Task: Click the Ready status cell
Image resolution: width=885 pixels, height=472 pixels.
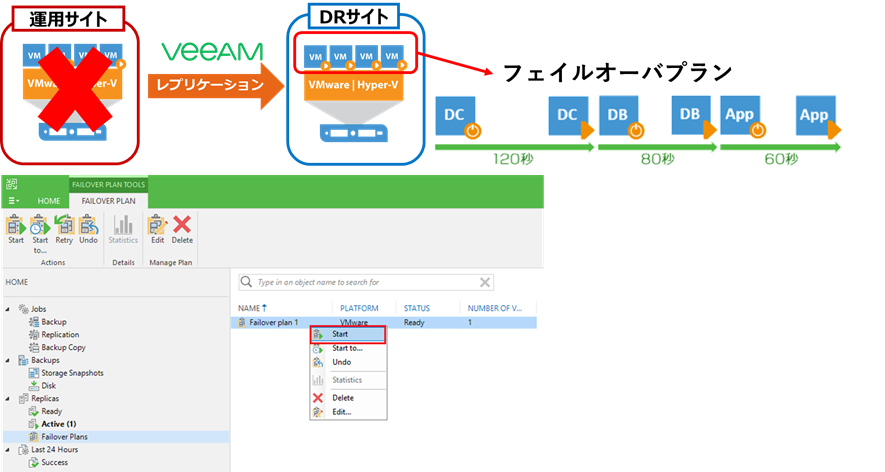Action: 414,322
